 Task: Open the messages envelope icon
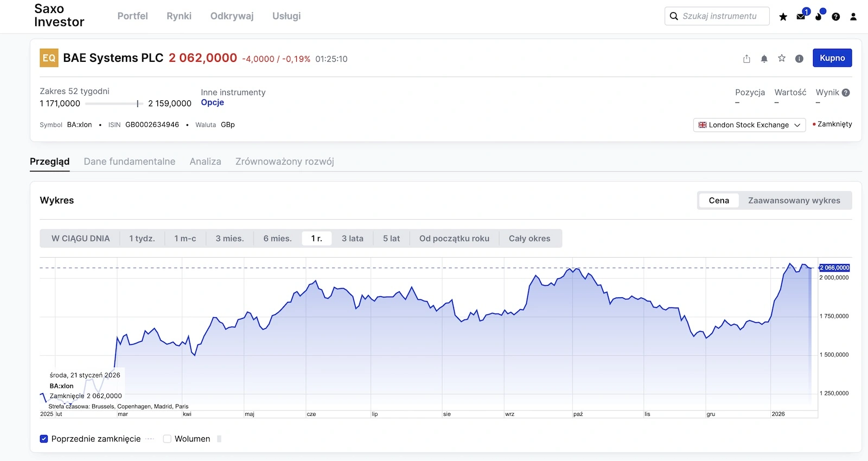(x=801, y=17)
